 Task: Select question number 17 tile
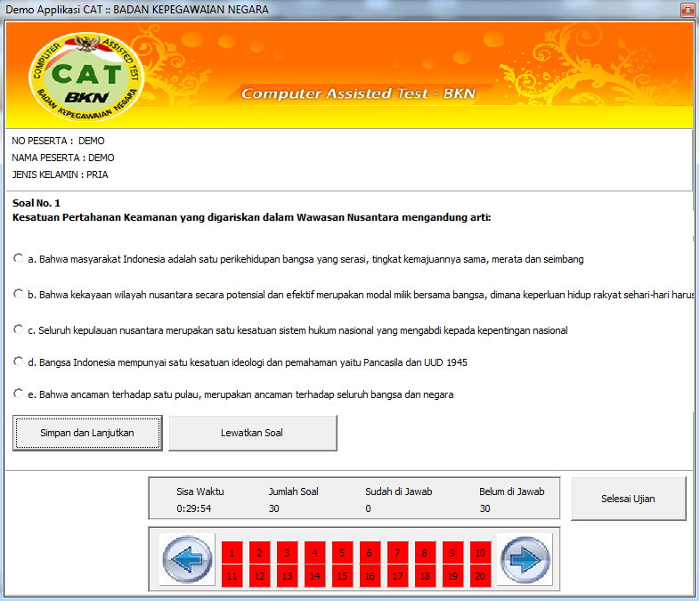(x=398, y=575)
